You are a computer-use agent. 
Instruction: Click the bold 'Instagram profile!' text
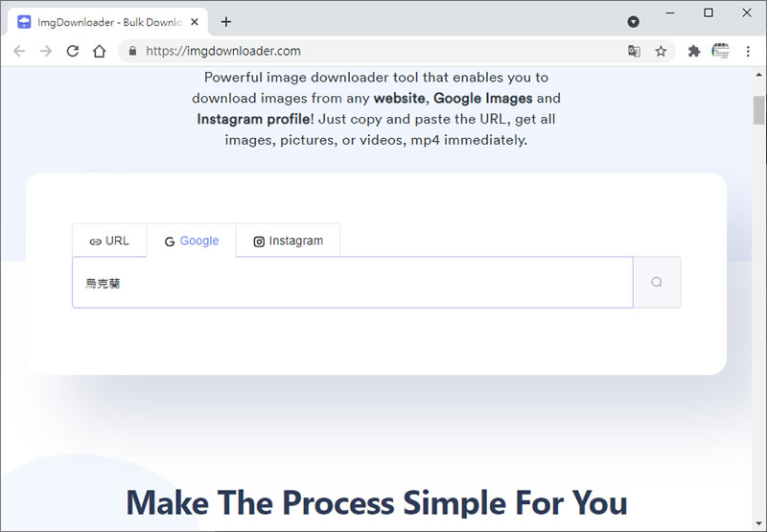255,119
